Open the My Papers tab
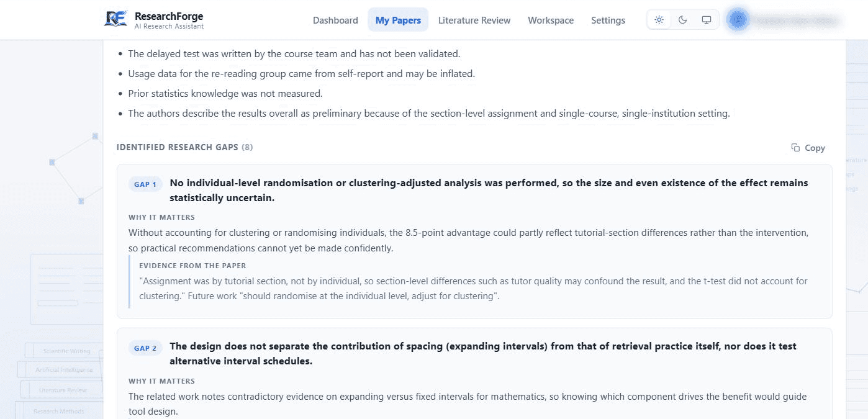868x419 pixels. tap(398, 20)
